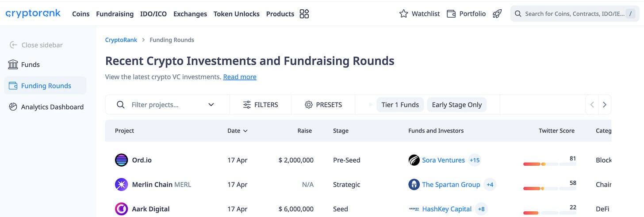Open the Fundraising menu
644x217 pixels.
[x=115, y=14]
